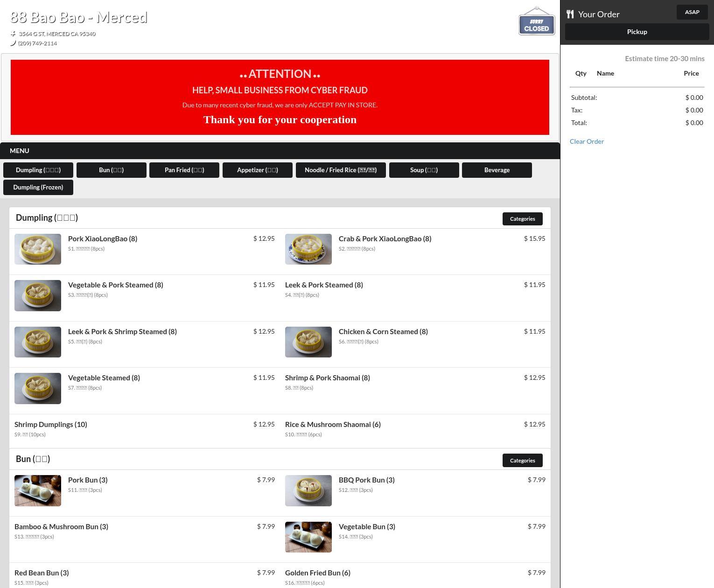Open Crab & Pork XiaoLongBao photo
This screenshot has height=588, width=714.
coord(308,249)
